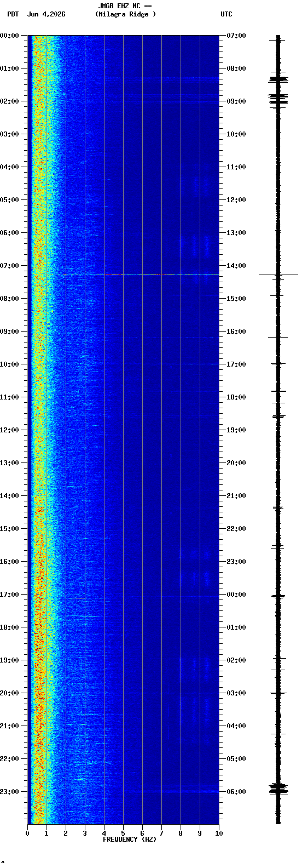Viewport: 302px width, 868px height.
Task: Click the 02:00 UTC time label
Action: [236, 660]
